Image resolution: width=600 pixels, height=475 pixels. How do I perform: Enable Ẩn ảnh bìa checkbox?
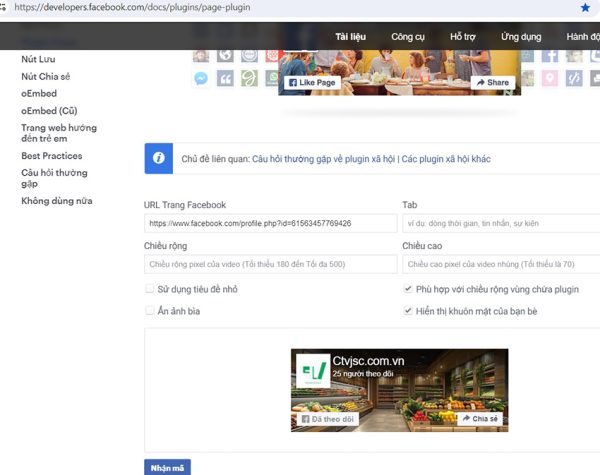(x=150, y=310)
